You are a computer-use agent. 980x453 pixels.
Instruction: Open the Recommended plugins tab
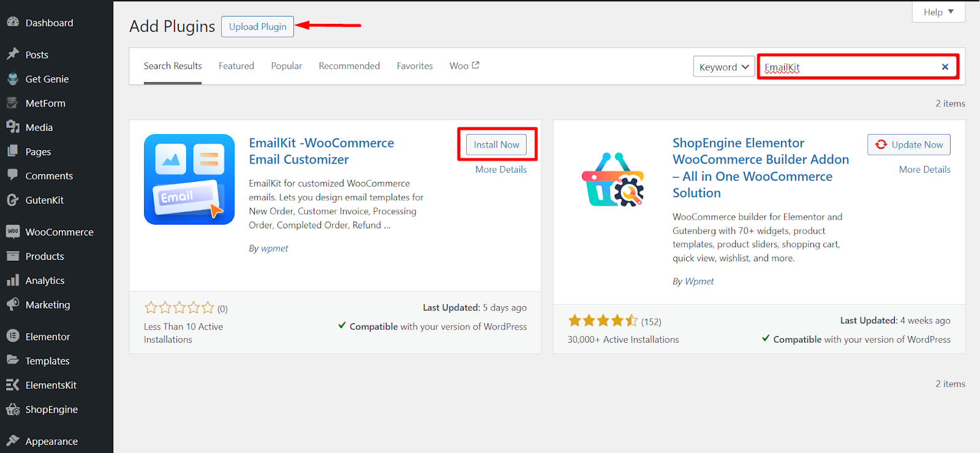tap(349, 66)
